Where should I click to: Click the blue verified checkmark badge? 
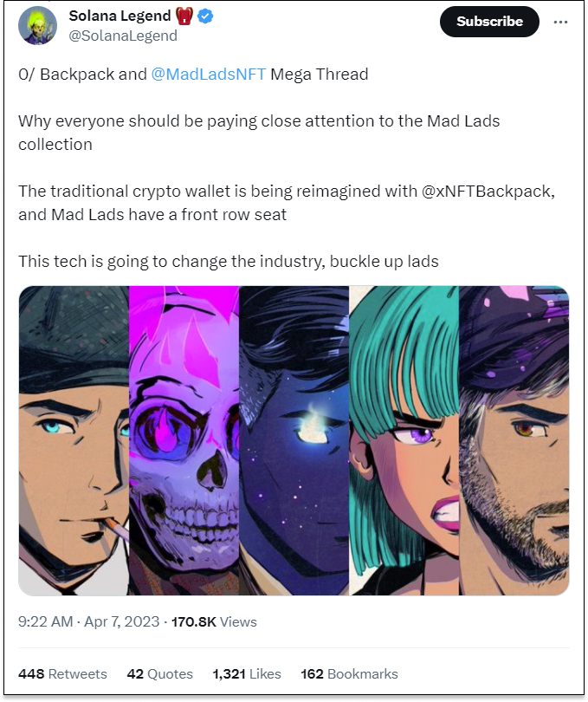(205, 16)
